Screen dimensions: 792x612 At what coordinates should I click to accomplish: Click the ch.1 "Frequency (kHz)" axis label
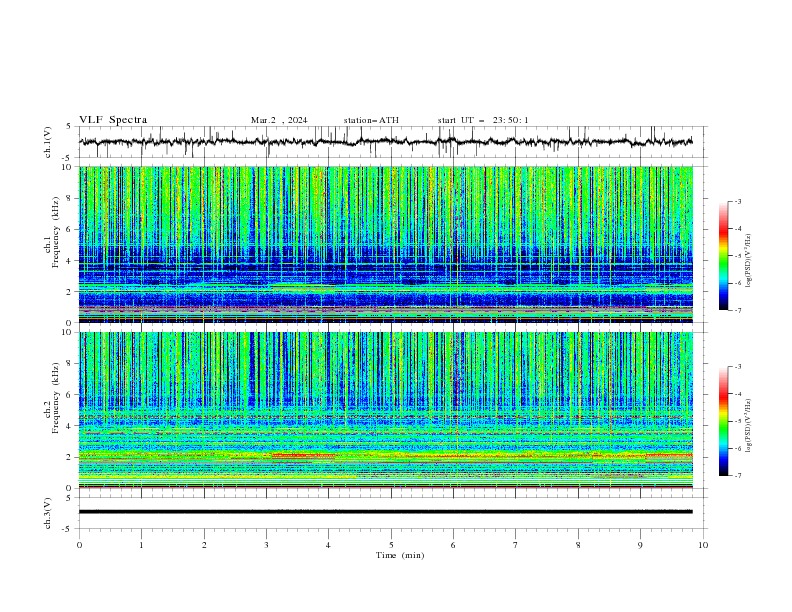[x=55, y=232]
